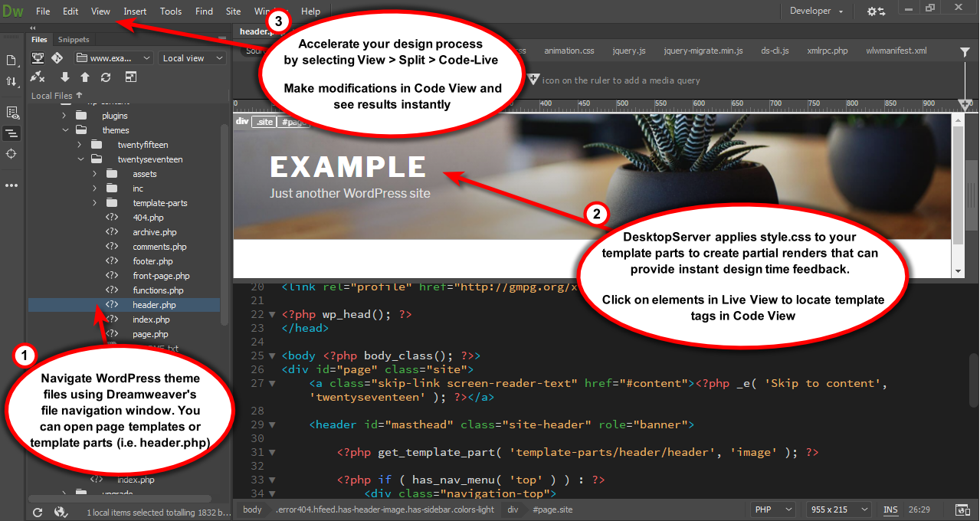This screenshot has height=521, width=980.
Task: Collapse code block at line 25 body tag
Action: (272, 356)
